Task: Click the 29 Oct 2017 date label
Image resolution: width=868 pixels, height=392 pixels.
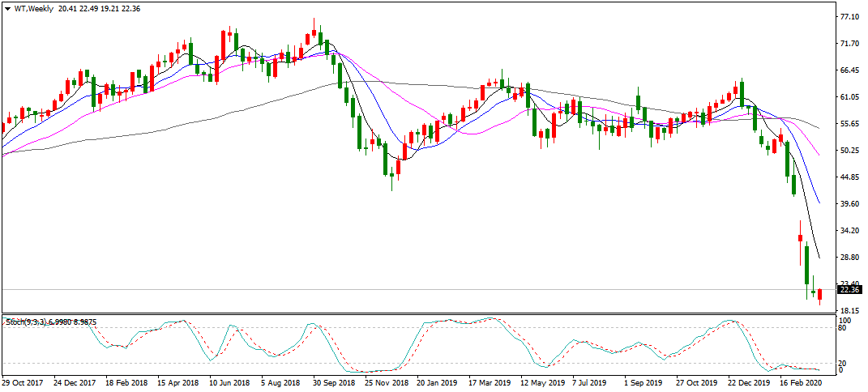Action: 23,381
